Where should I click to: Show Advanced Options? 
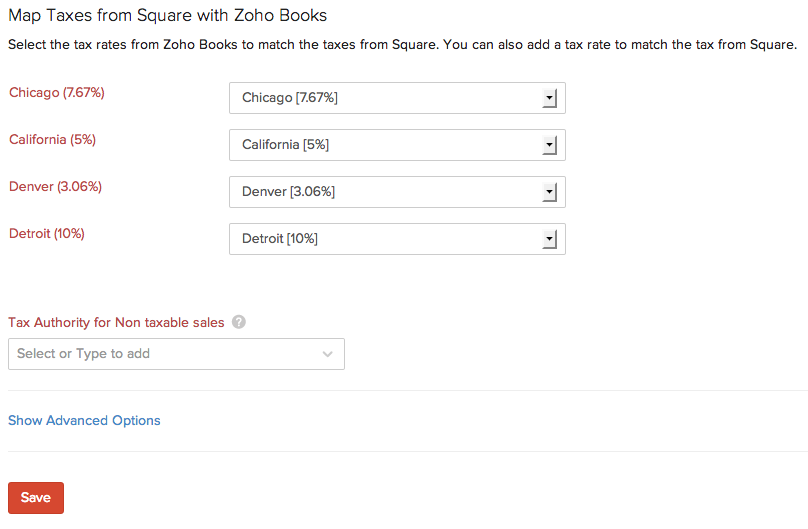point(84,421)
